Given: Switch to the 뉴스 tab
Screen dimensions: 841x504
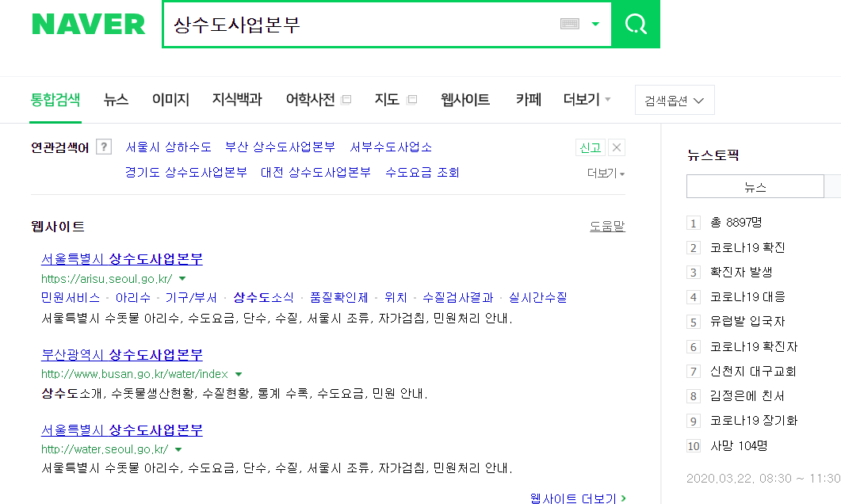Looking at the screenshot, I should coord(116,100).
